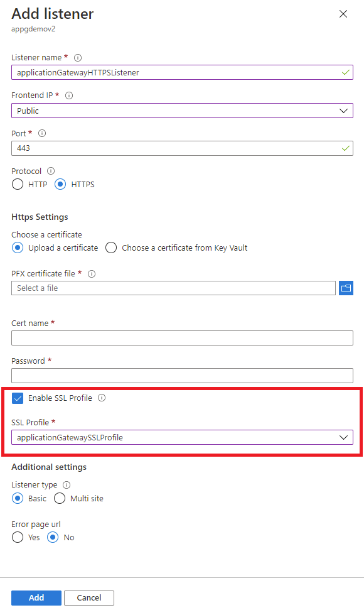Switch listener type to Multi site
The width and height of the screenshot is (364, 615).
60,498
